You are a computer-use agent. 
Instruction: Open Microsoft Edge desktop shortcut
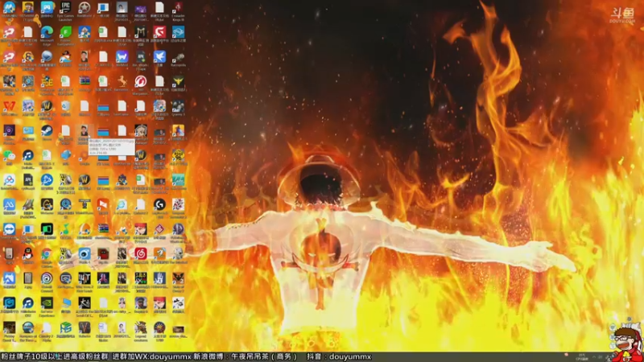click(x=47, y=32)
